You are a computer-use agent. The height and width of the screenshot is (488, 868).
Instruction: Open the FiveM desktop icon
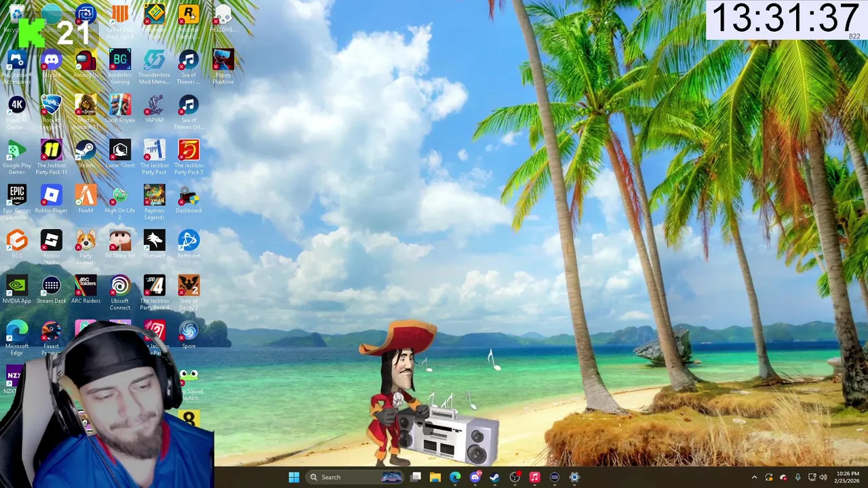coord(85,200)
